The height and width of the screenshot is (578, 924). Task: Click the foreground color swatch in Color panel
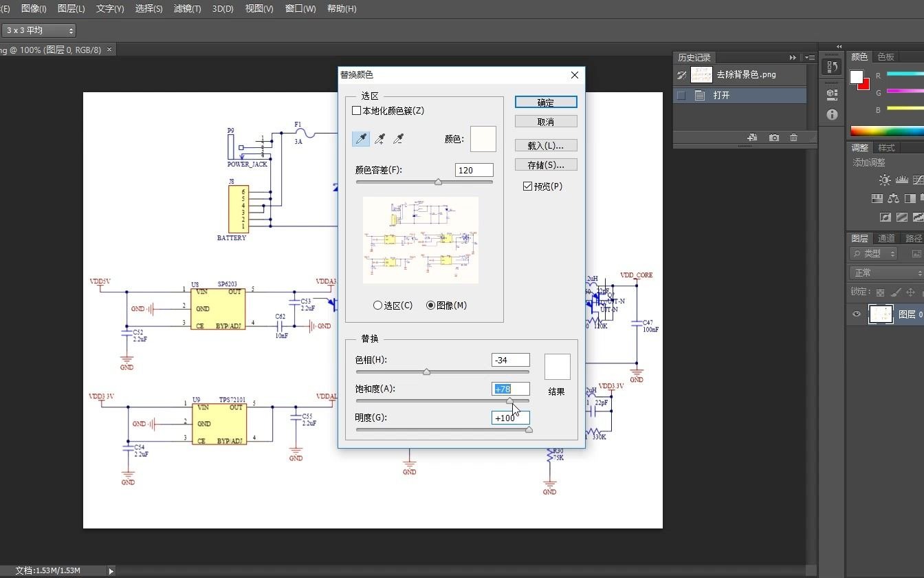coord(857,76)
